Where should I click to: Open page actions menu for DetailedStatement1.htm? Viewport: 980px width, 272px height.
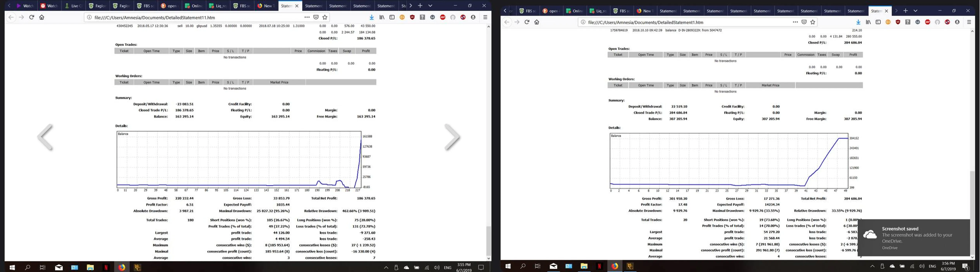point(795,22)
